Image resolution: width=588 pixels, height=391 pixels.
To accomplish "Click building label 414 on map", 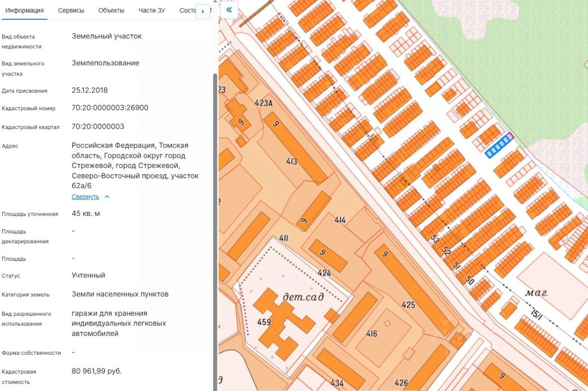I will [x=340, y=221].
